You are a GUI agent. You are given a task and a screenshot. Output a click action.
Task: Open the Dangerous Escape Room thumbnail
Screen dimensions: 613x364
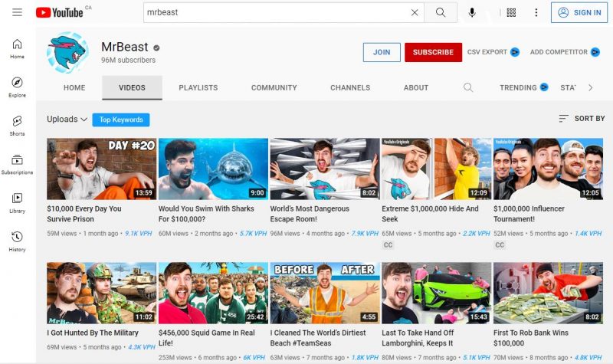324,169
